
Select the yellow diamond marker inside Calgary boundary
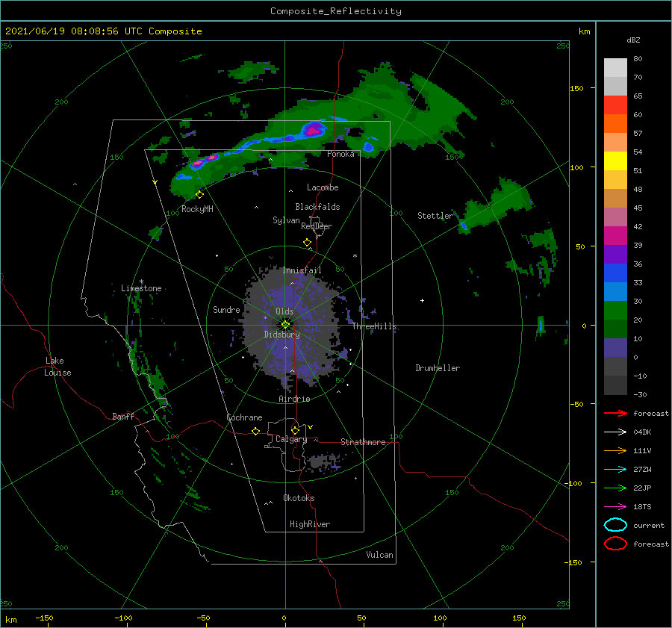click(295, 430)
